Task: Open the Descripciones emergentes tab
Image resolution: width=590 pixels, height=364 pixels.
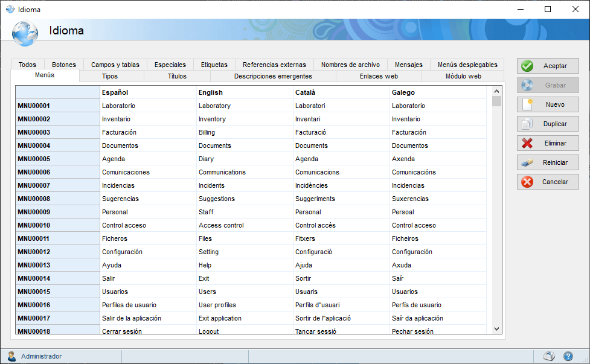Action: [x=273, y=76]
